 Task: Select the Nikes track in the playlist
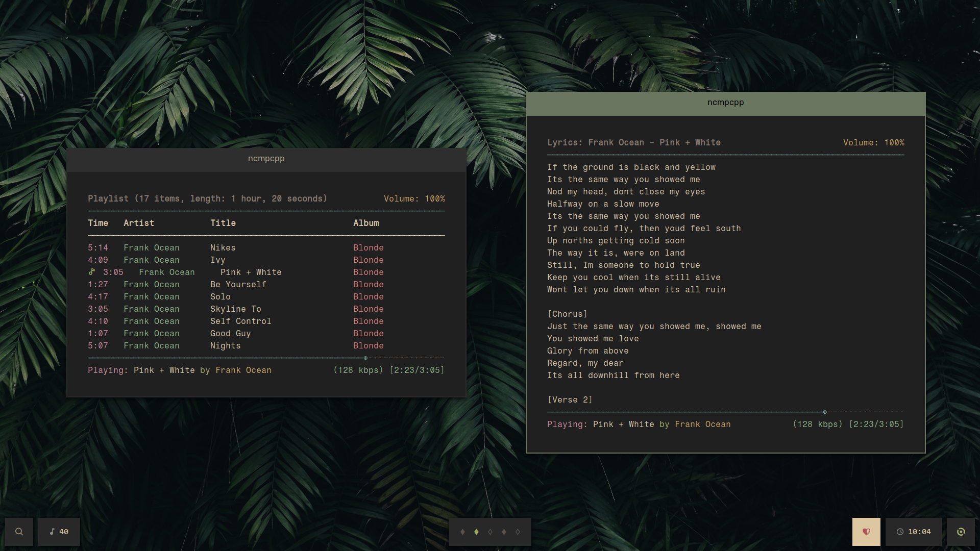[x=223, y=247]
